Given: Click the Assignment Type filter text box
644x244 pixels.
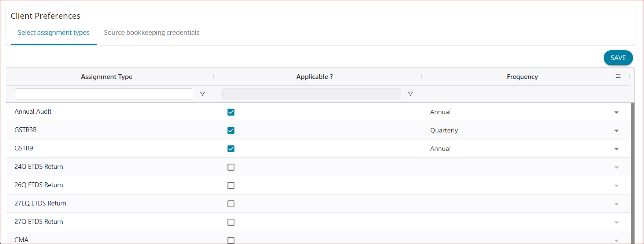Looking at the screenshot, I should [104, 94].
